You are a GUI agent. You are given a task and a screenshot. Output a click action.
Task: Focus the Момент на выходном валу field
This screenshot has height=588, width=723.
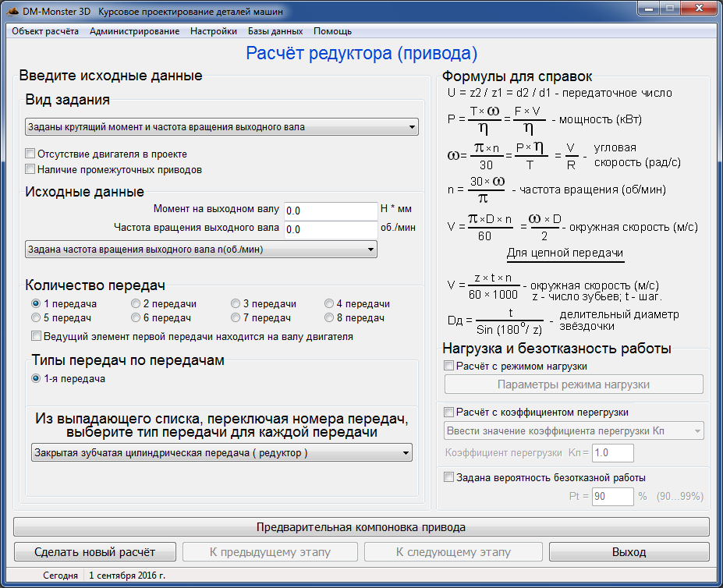(331, 211)
